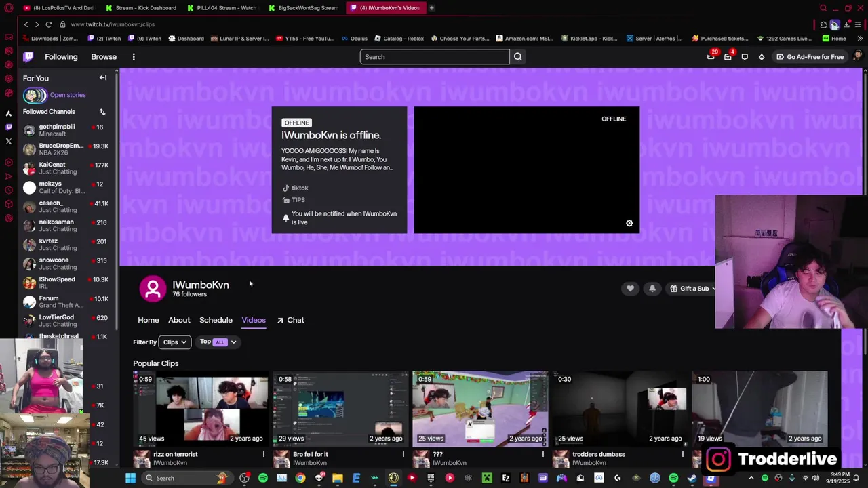
Task: Click the Twitch logo home icon
Action: (x=28, y=57)
